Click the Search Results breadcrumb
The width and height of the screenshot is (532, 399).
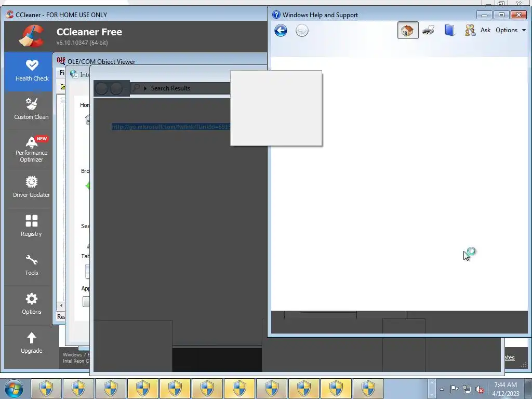coord(170,88)
